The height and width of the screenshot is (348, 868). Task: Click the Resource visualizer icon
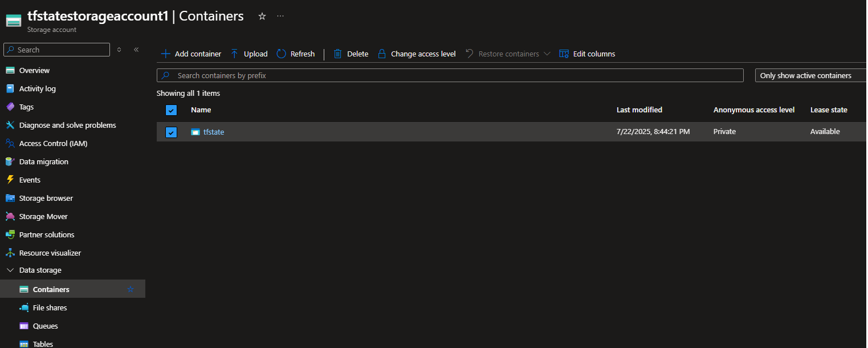pos(10,253)
